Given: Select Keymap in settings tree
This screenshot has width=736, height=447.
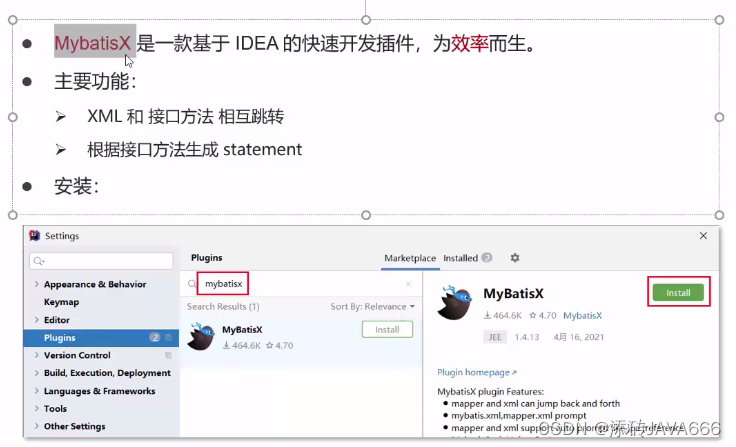Looking at the screenshot, I should click(61, 302).
